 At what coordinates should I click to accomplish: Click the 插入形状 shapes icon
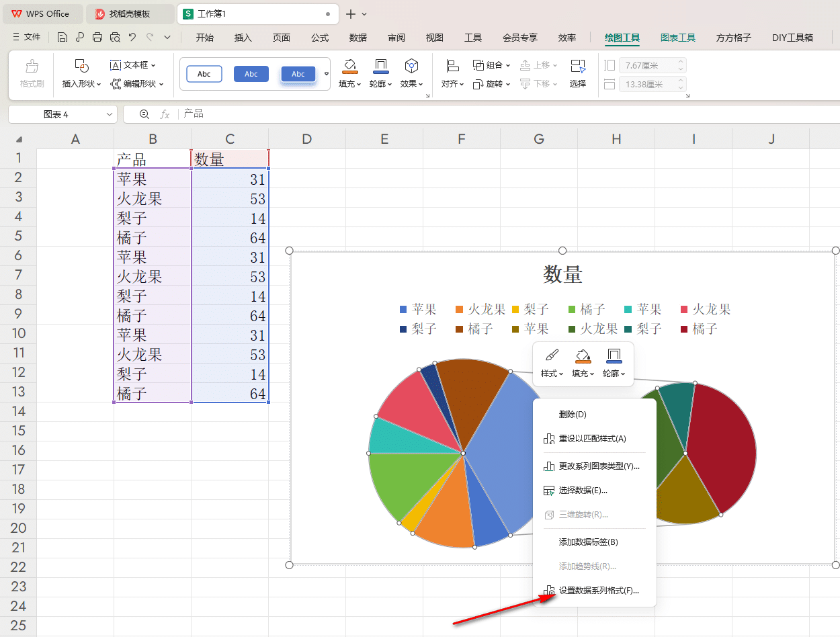click(x=82, y=66)
